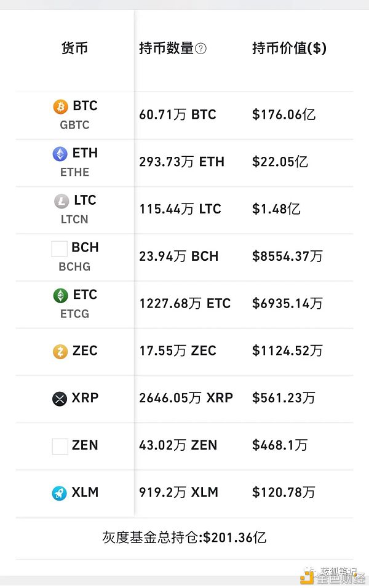Open the LTCN trust label
The height and width of the screenshot is (588, 369).
[x=74, y=220]
